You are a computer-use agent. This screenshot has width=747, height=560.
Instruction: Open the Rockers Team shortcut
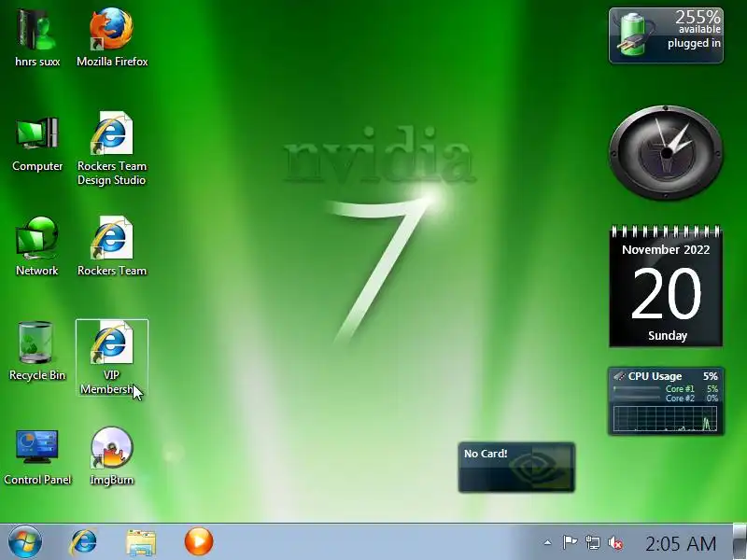[x=112, y=246]
